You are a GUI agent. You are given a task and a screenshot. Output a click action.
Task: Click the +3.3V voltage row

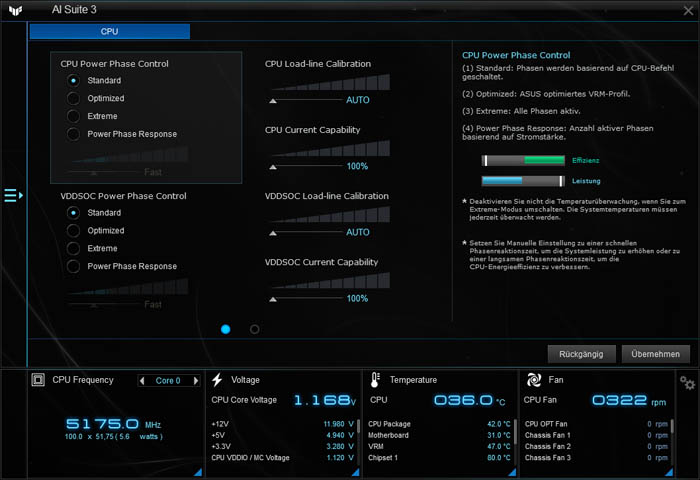[x=283, y=446]
